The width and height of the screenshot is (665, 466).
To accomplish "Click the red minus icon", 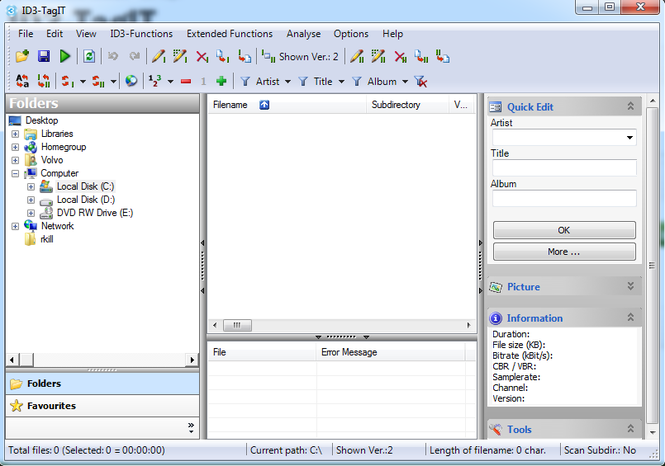I will [x=186, y=81].
